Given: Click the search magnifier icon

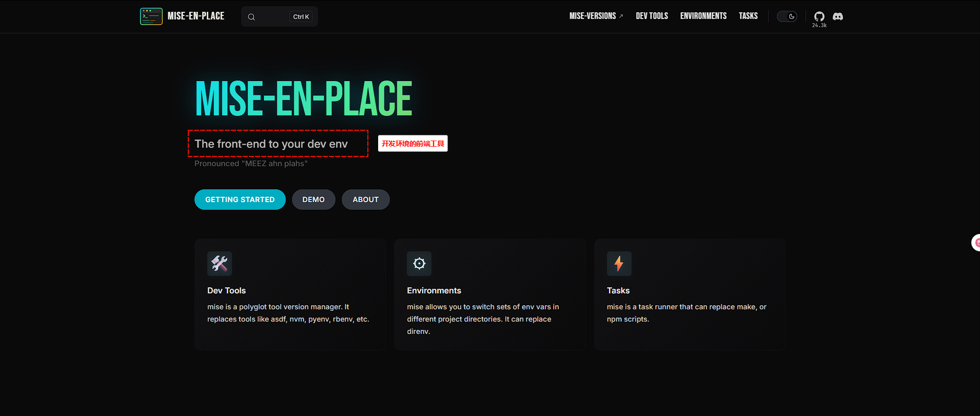Looking at the screenshot, I should (x=251, y=17).
